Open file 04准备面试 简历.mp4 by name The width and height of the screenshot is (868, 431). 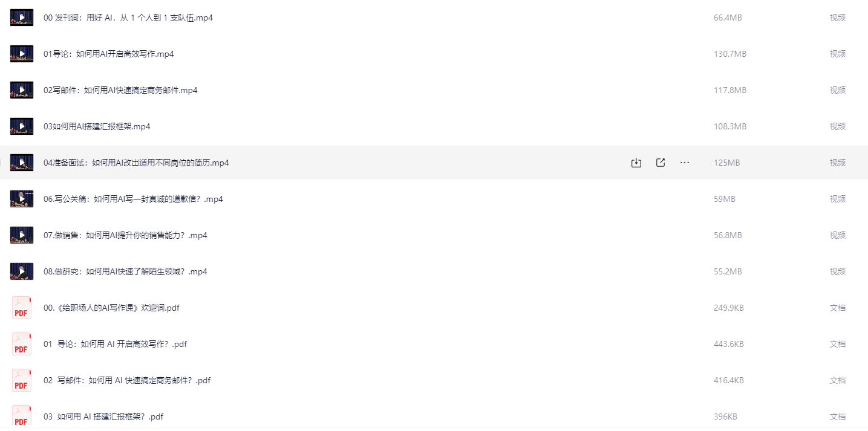pos(136,163)
